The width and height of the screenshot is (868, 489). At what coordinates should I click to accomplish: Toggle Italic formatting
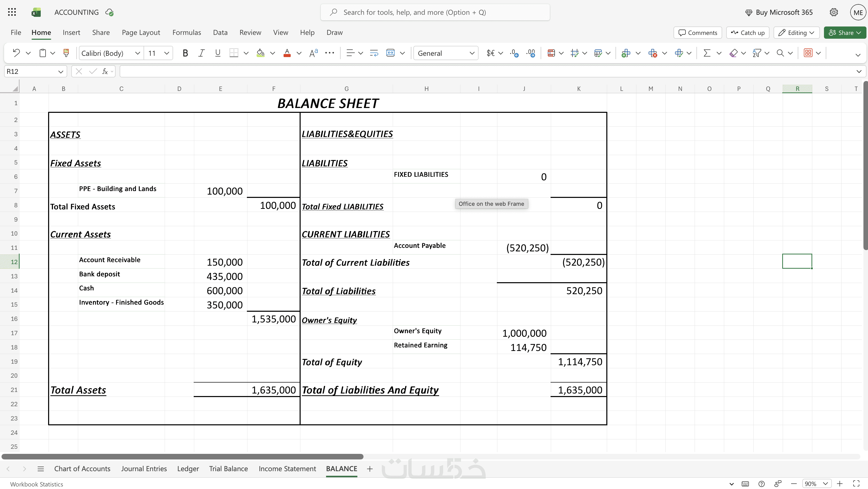pos(202,53)
